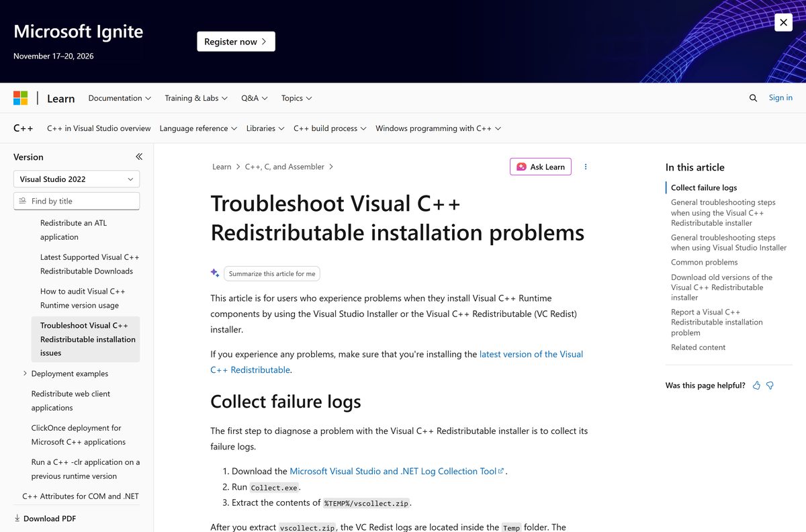Viewport: 806px width, 532px height.
Task: Click Learn in the breadcrumb
Action: pyautogui.click(x=222, y=167)
